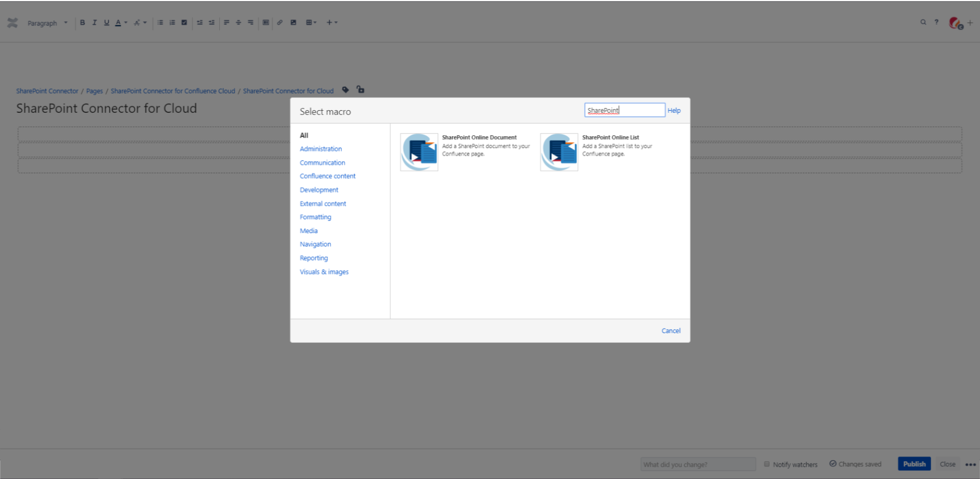980x479 pixels.
Task: Open the search icon in the top bar
Action: pos(923,22)
